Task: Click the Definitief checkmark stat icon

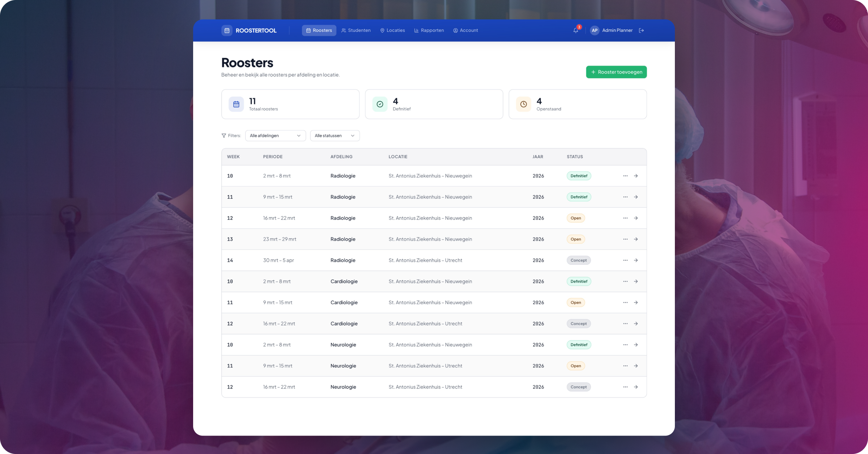Action: 380,104
